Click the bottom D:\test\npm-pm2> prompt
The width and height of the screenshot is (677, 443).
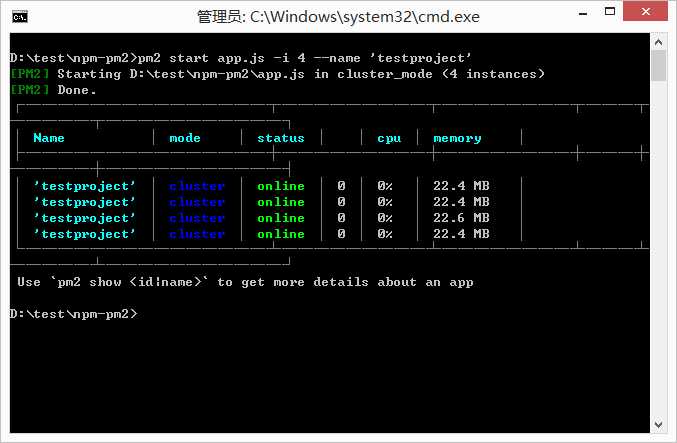point(73,313)
